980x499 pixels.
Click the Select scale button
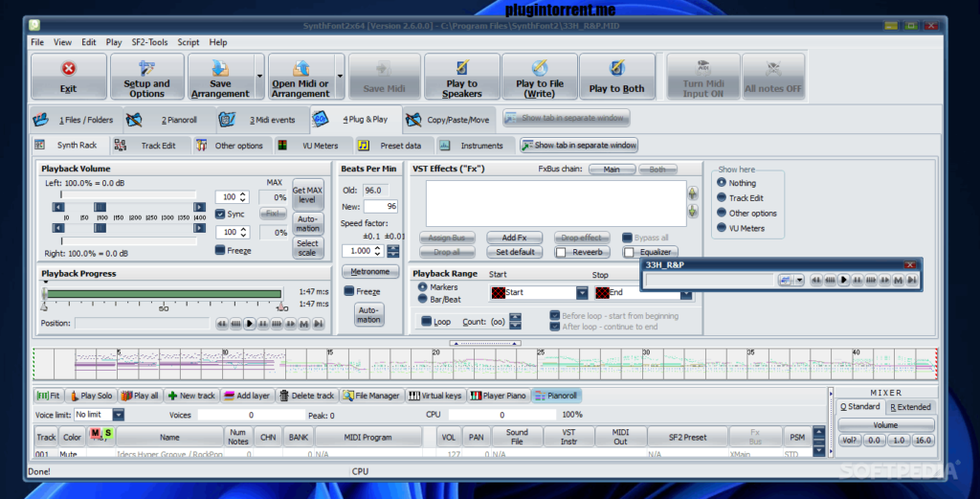[x=307, y=248]
